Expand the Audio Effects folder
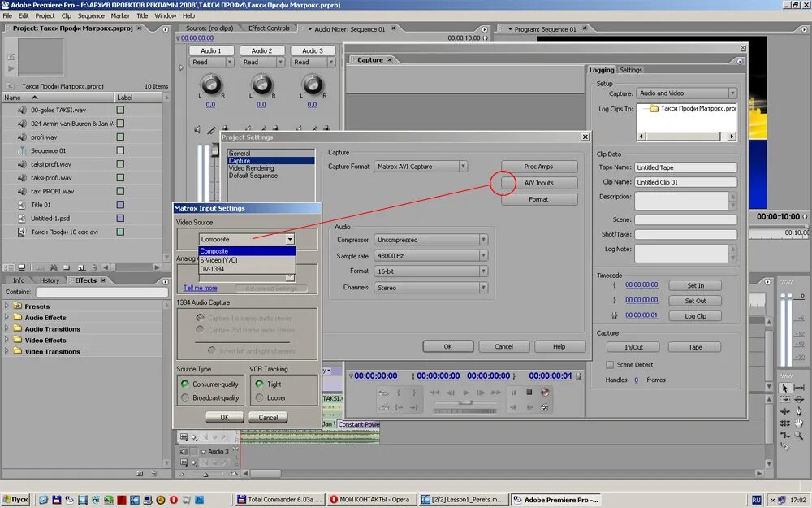 (6, 317)
